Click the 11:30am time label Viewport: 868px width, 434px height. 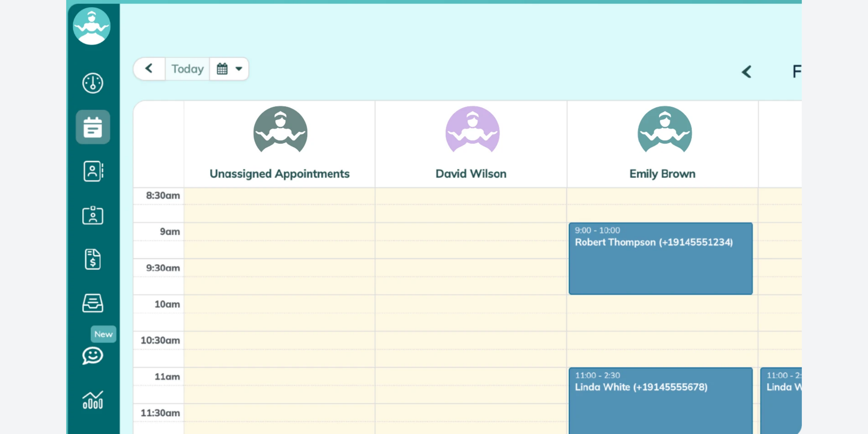coord(160,413)
